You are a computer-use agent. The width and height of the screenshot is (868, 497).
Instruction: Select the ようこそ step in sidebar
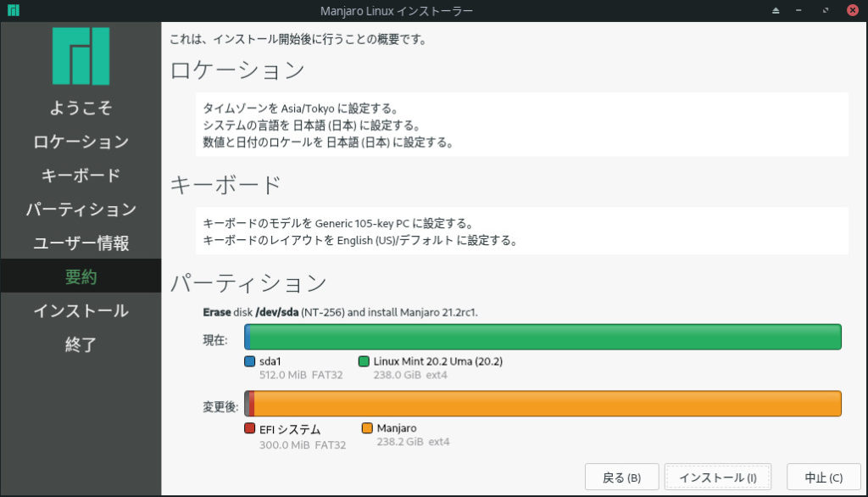[81, 108]
